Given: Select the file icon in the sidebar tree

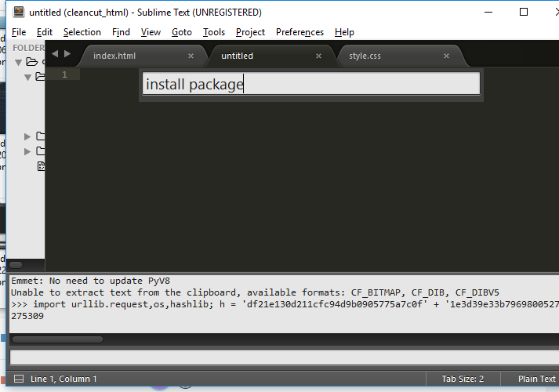Looking at the screenshot, I should (42, 166).
